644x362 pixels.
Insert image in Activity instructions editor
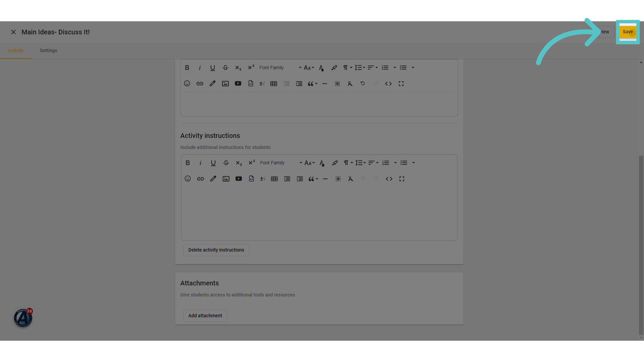tap(226, 179)
